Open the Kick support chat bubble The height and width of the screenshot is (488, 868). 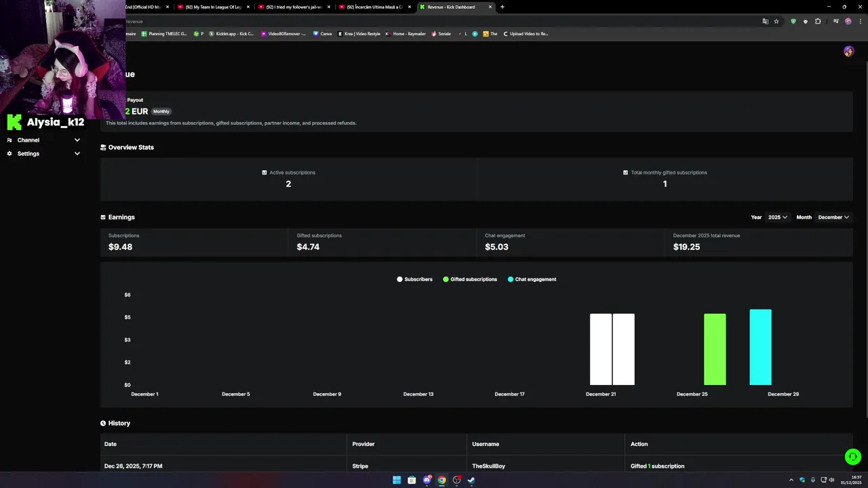coord(852,457)
